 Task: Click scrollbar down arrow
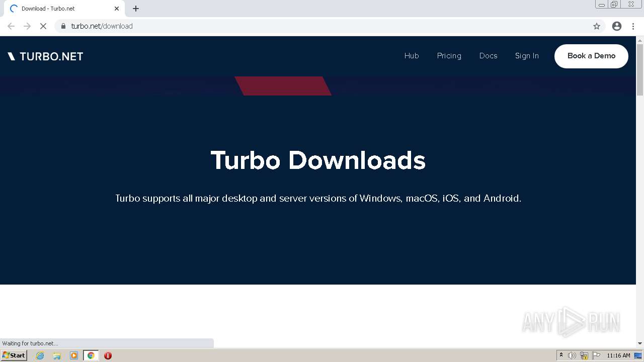point(640,343)
